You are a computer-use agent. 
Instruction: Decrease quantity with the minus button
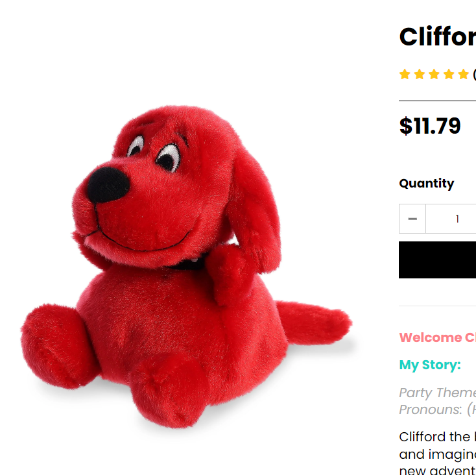click(412, 219)
